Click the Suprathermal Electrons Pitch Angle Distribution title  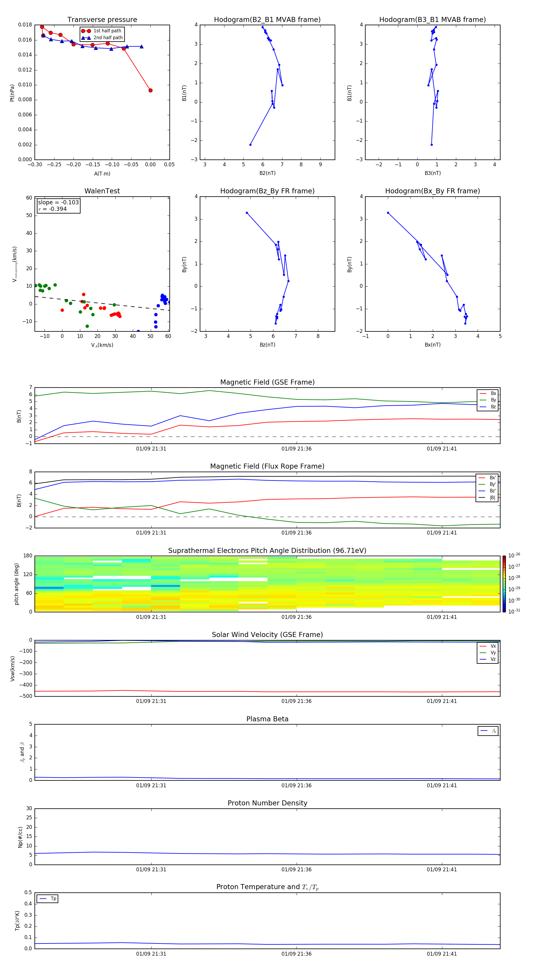pyautogui.click(x=267, y=551)
